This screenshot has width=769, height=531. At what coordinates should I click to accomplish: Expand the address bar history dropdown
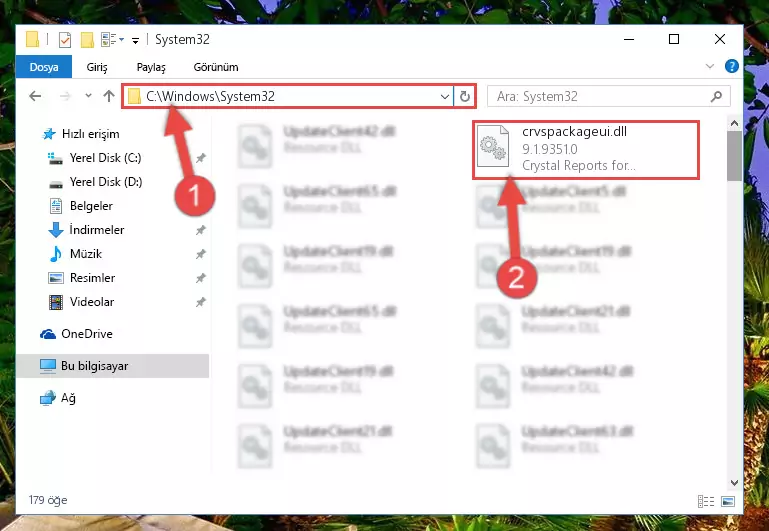coord(444,97)
